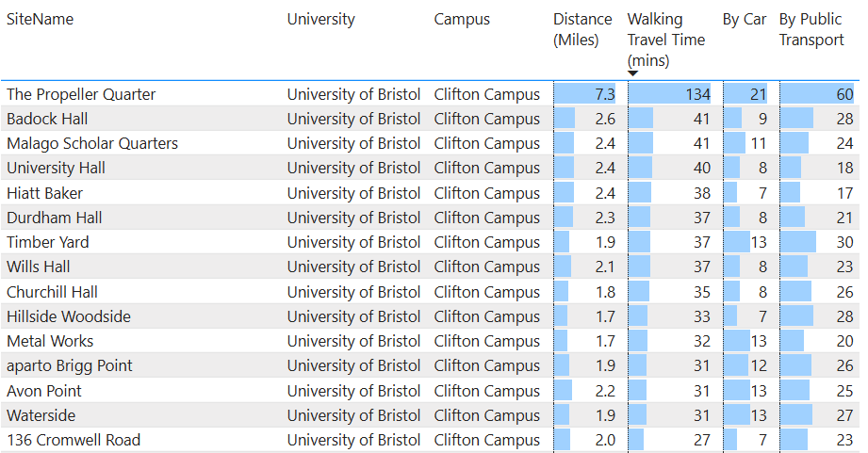Select the Waterside site name
Viewport: 868px width, 453px height.
click(x=41, y=415)
